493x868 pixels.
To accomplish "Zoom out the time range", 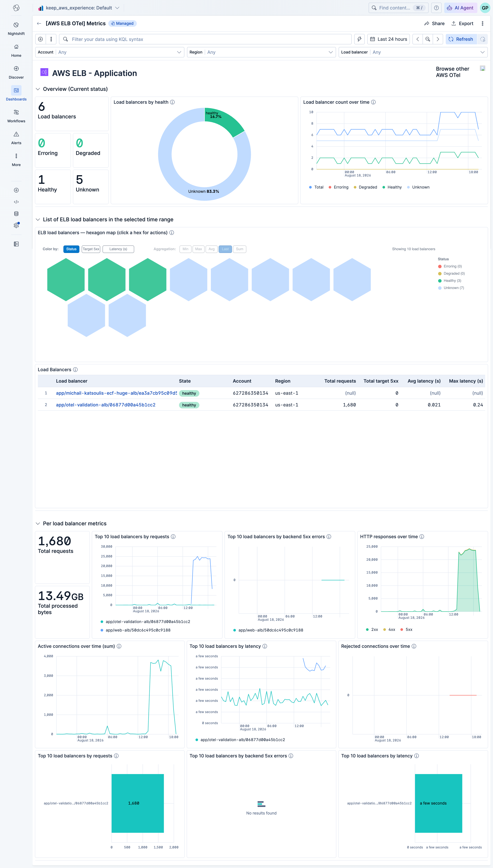I will point(428,39).
